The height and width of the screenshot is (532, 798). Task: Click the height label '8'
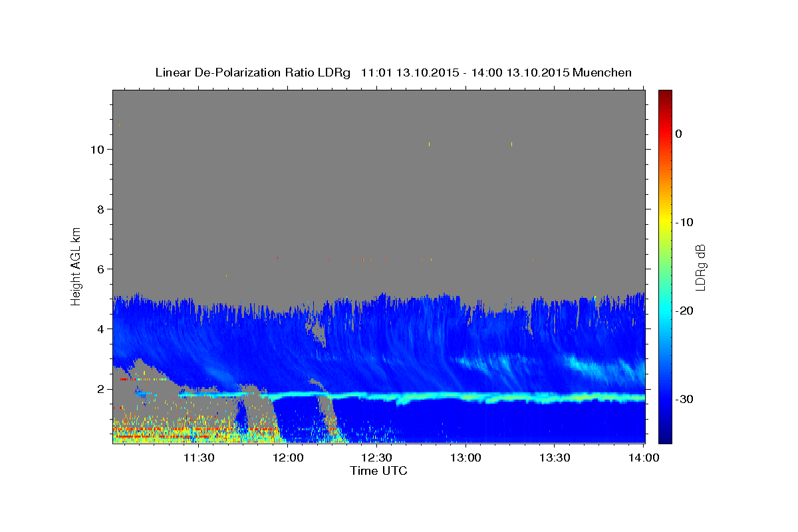click(x=100, y=209)
